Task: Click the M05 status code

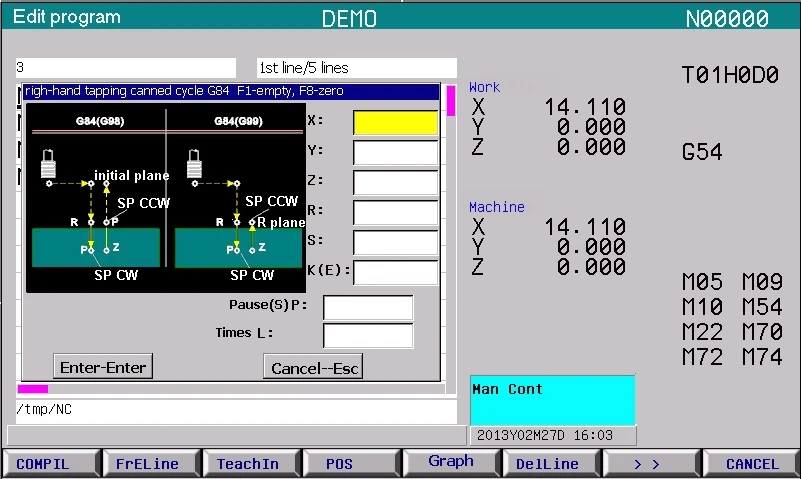Action: pos(702,282)
